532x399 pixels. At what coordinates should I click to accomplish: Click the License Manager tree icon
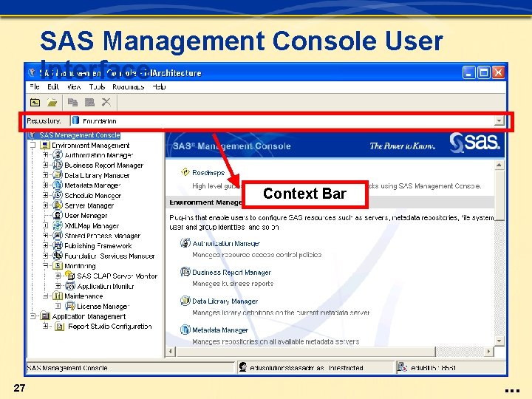pos(70,306)
